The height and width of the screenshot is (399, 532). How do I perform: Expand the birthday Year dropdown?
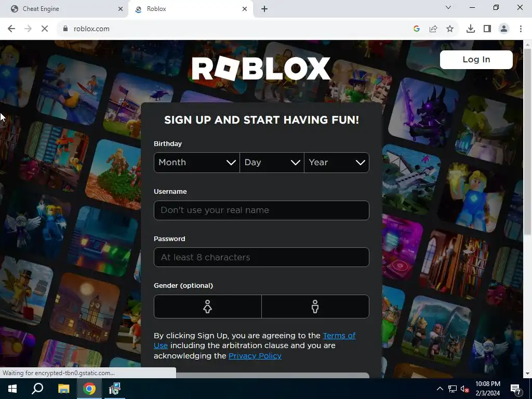(337, 163)
